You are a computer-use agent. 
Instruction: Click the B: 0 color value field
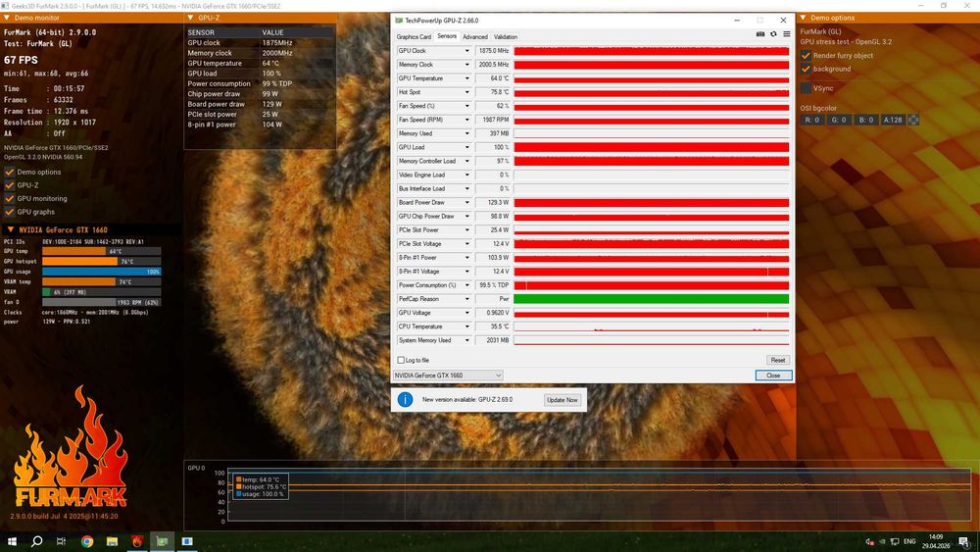(x=865, y=120)
